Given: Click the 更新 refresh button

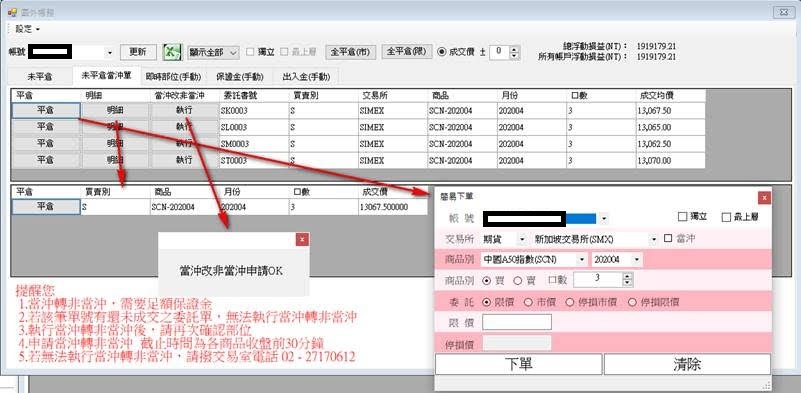Looking at the screenshot, I should [x=138, y=52].
